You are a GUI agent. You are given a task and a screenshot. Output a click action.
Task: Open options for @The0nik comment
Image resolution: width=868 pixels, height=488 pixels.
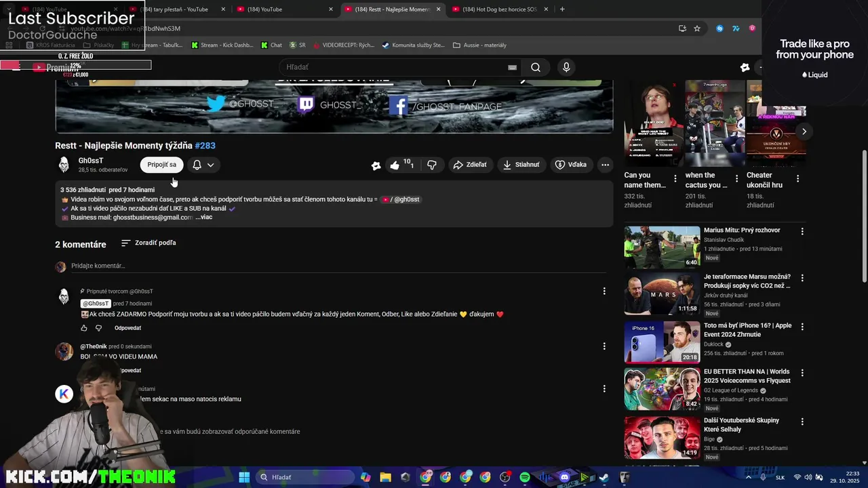point(604,346)
